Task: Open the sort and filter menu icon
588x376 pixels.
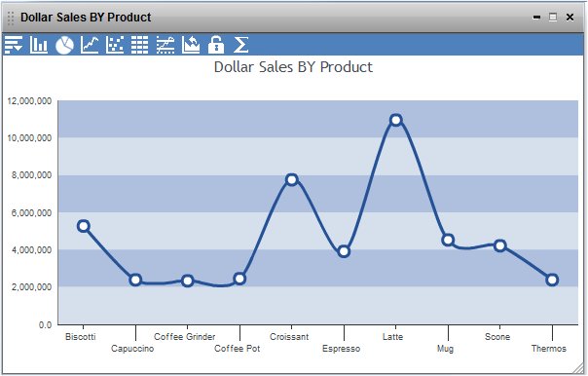Action: coord(14,45)
